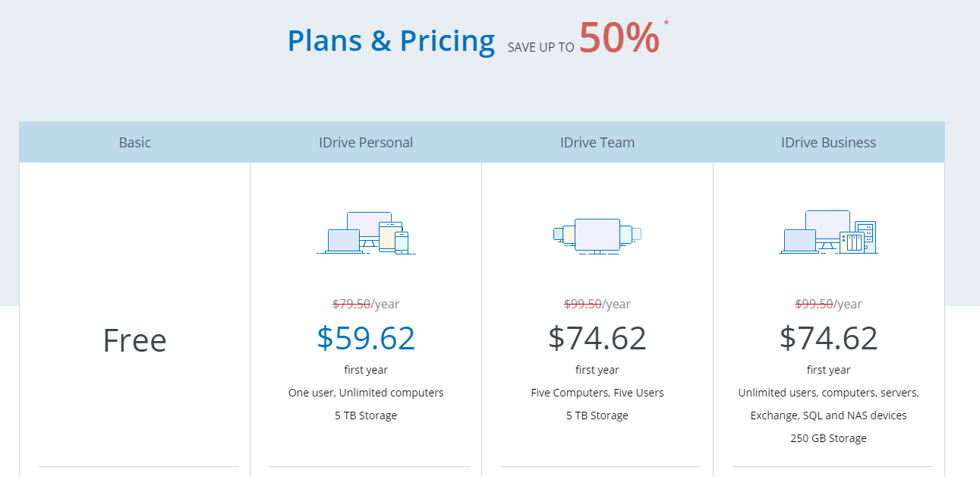Click the IDrive Business servers illustration
Screen dimensions: 980x477
pyautogui.click(x=829, y=232)
